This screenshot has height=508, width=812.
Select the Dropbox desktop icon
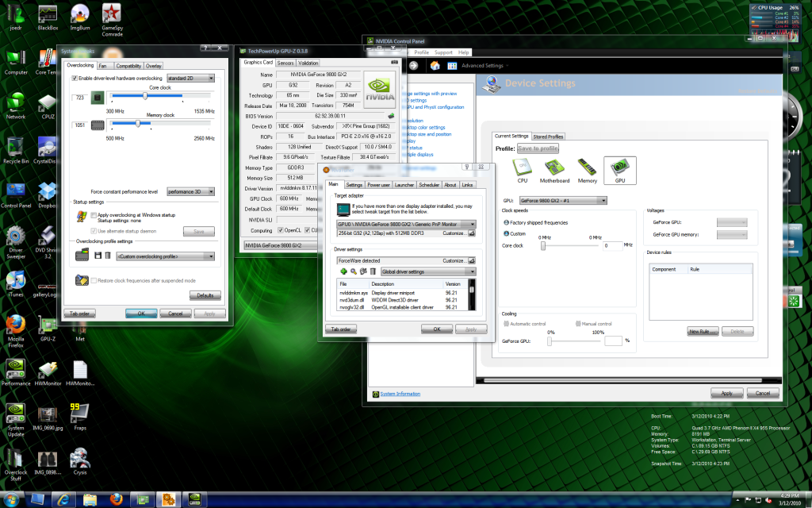[48, 195]
